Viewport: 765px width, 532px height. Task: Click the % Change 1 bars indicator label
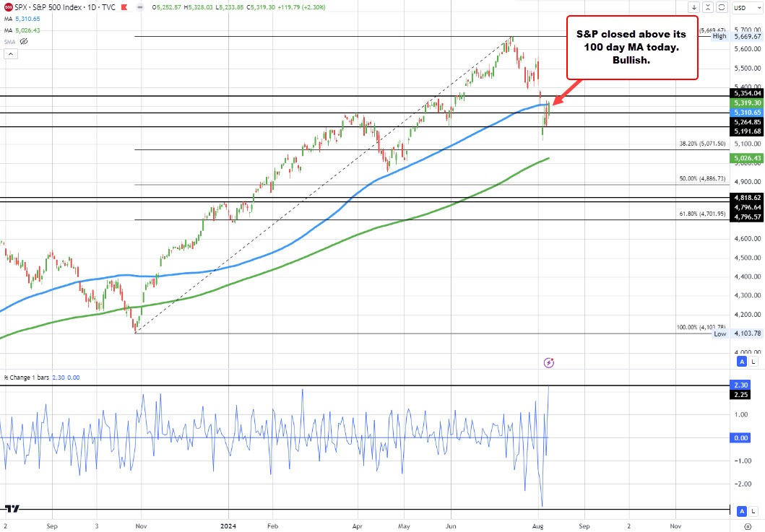tap(27, 378)
